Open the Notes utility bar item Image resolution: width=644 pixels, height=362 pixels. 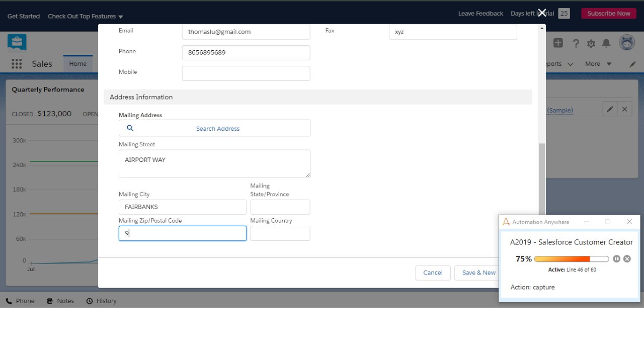coord(60,301)
